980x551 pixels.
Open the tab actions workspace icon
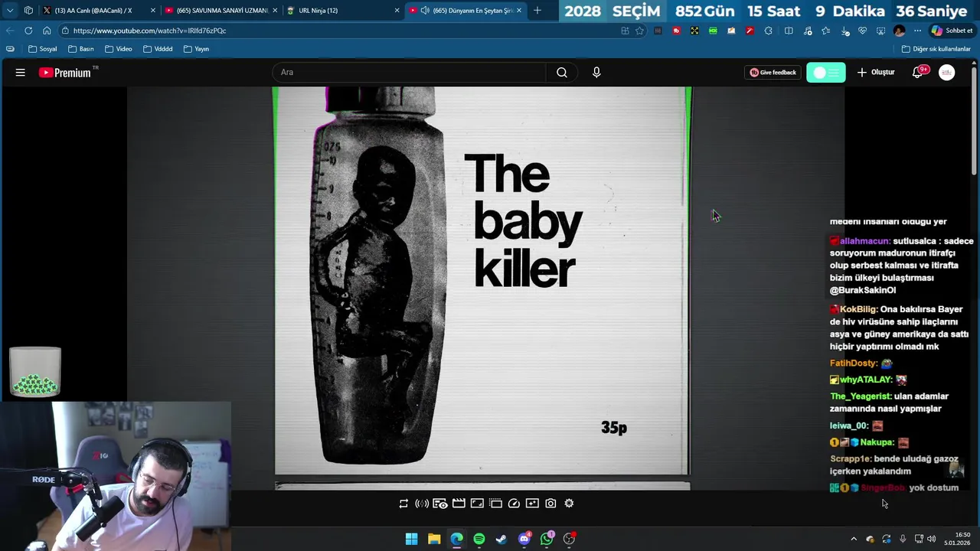[x=28, y=11]
